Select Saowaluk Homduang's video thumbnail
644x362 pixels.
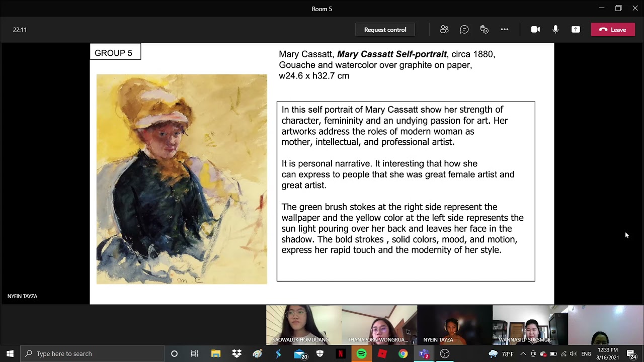(x=304, y=325)
